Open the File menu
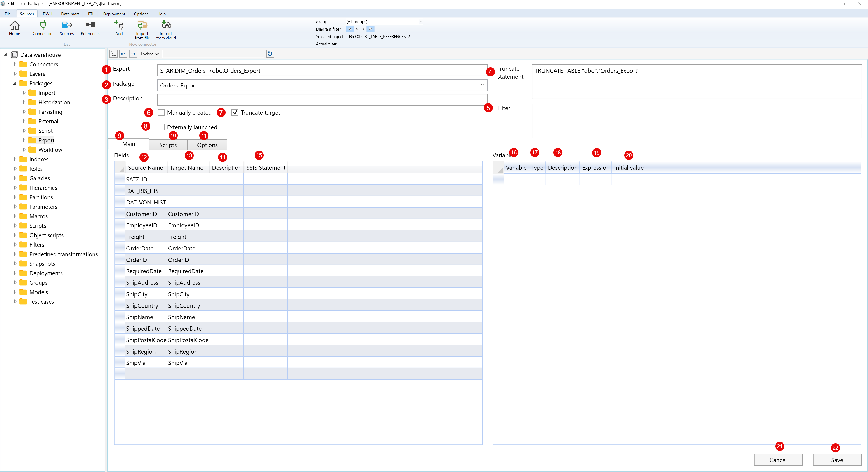This screenshot has width=868, height=472. 8,14
